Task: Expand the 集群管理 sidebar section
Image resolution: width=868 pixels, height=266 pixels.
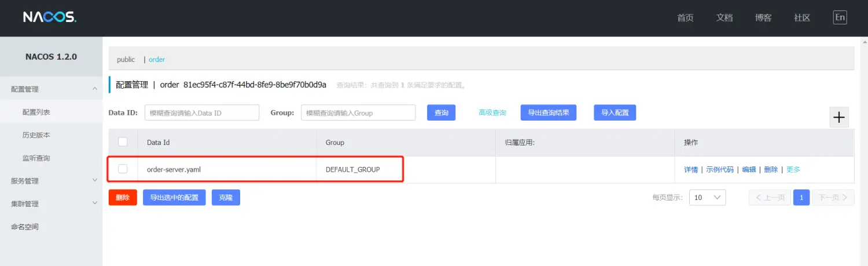Action: pyautogui.click(x=95, y=203)
